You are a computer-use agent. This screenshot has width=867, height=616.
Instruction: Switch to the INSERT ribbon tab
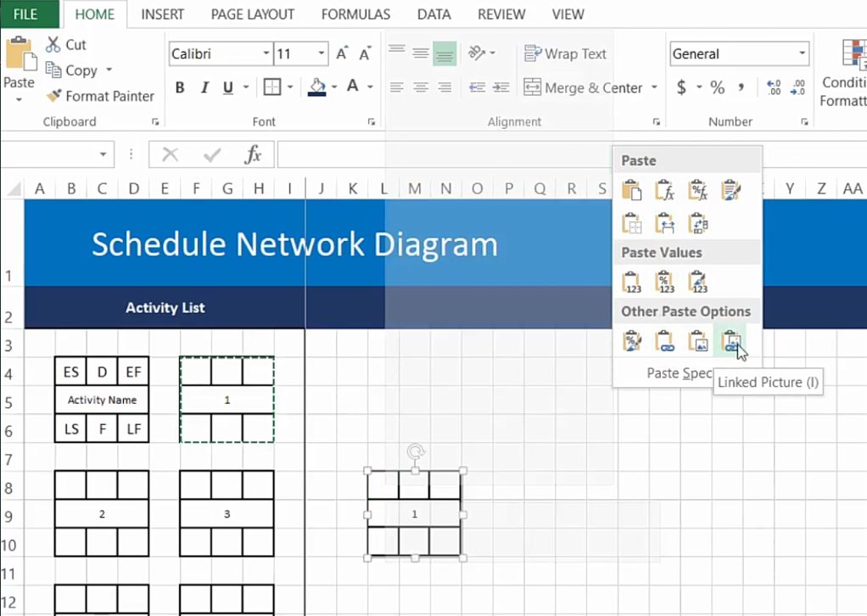point(162,14)
